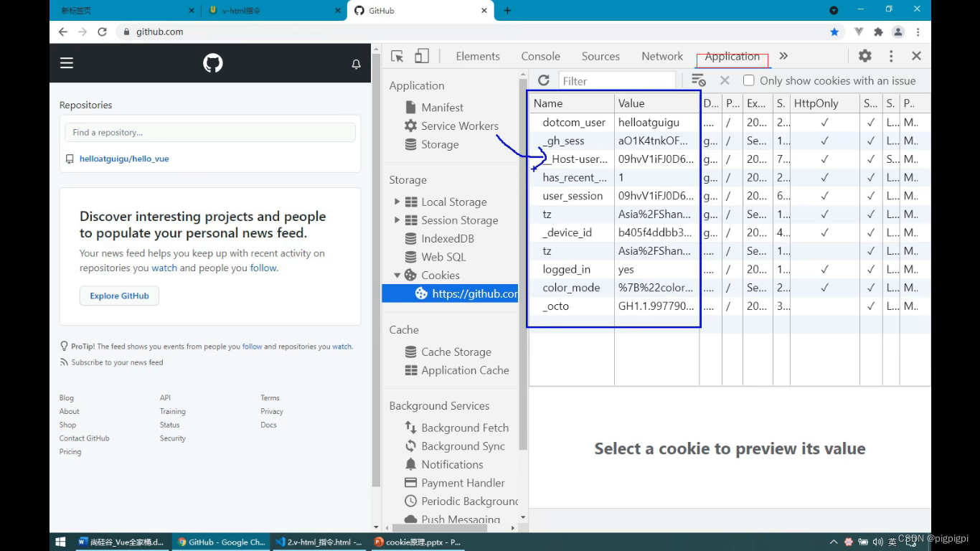
Task: Go back in browser history
Action: 63,32
